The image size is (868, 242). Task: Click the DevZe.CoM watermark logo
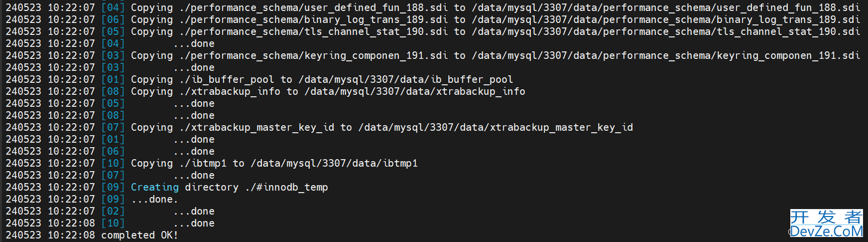(826, 223)
